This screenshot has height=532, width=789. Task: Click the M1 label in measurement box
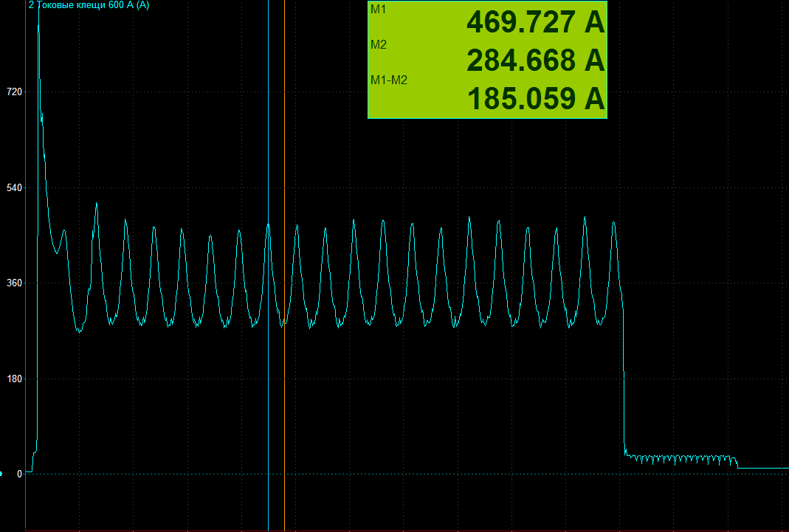378,10
